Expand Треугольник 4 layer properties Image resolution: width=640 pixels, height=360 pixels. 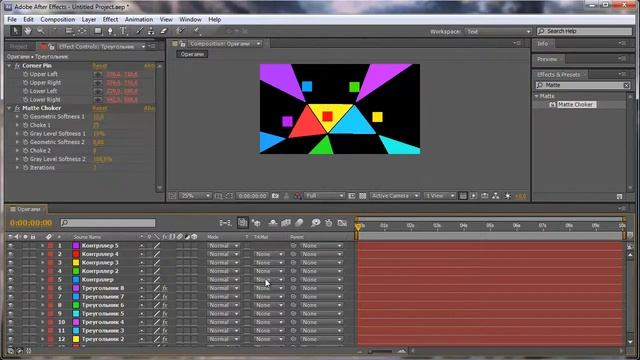pos(42,322)
